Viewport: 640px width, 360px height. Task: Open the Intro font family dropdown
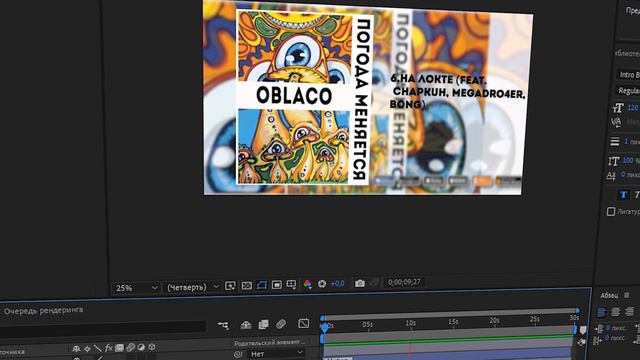click(x=629, y=74)
